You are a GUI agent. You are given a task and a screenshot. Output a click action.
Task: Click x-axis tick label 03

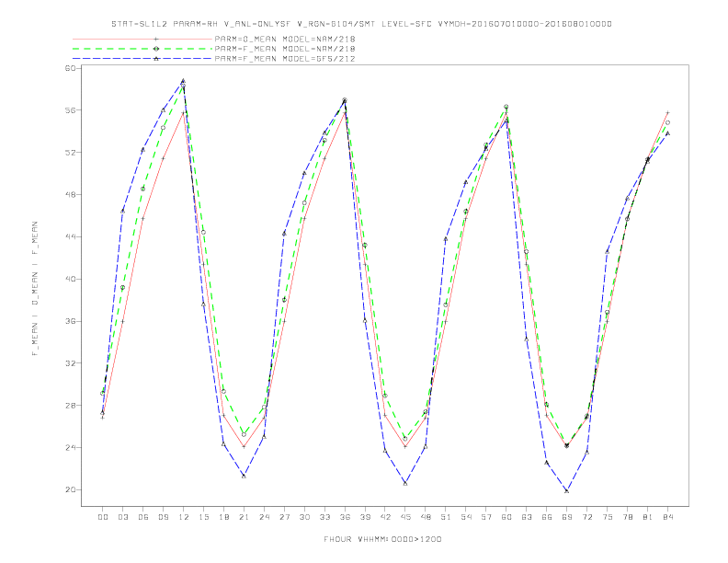point(123,517)
